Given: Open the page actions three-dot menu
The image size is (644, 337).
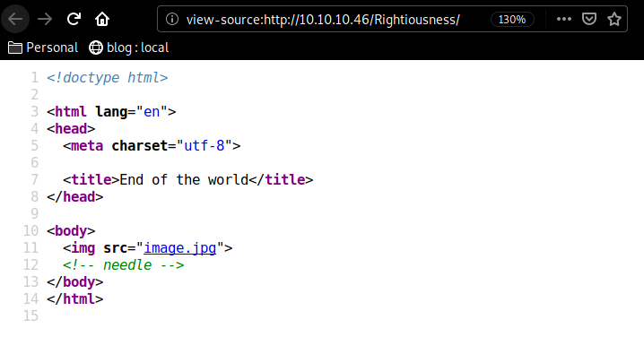Looking at the screenshot, I should point(564,19).
